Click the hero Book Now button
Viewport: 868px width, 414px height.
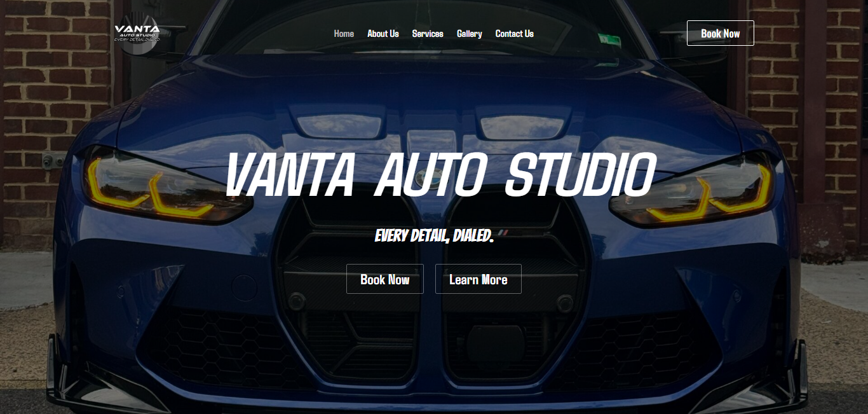tap(385, 279)
